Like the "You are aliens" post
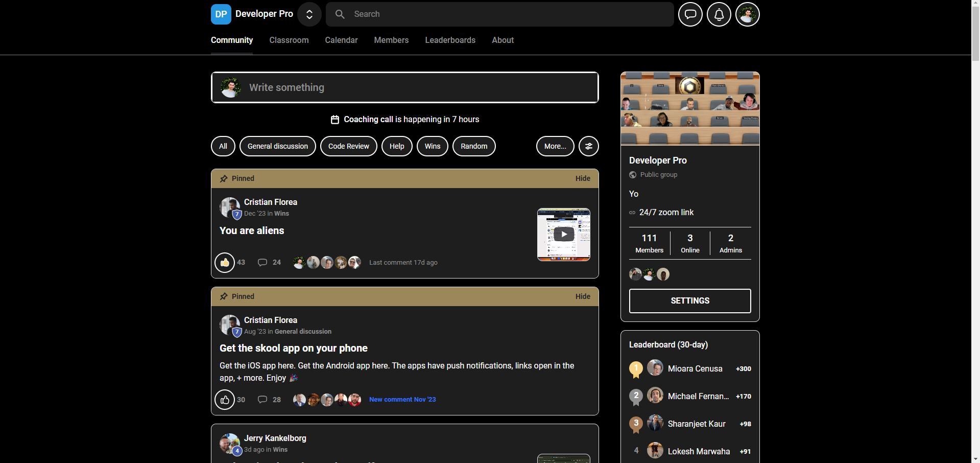980x463 pixels. tap(225, 263)
